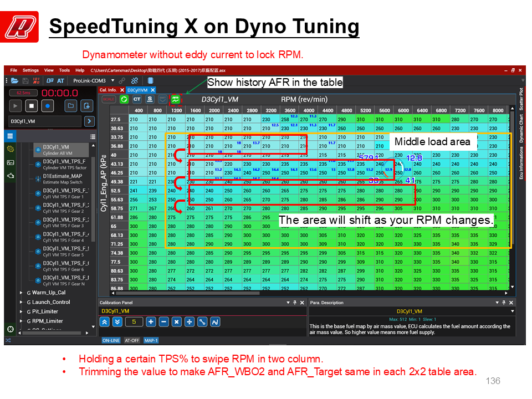The width and height of the screenshot is (532, 399).
Task: Click the double down-arrow decrease button
Action: tap(117, 321)
